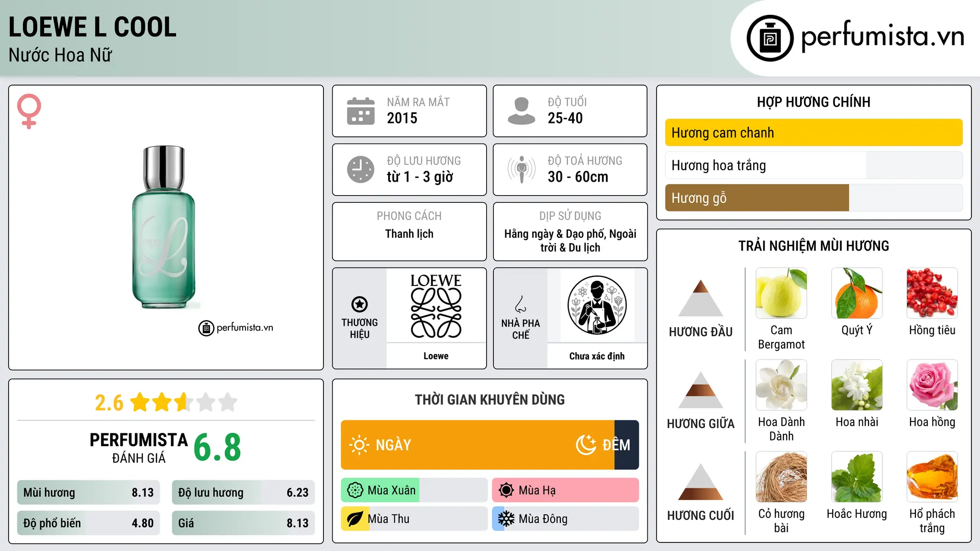Click the clock icon for longevity
Screen dimensions: 980x551
(361, 169)
